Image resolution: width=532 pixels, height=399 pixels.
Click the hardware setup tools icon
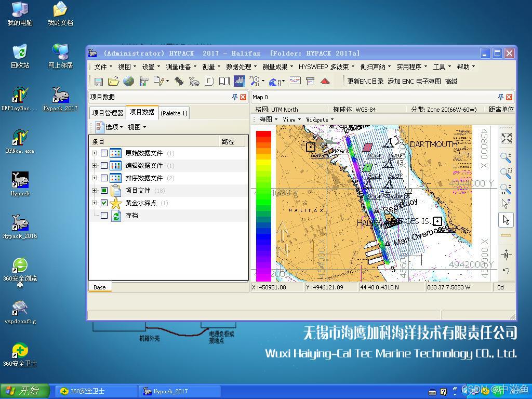tap(144, 81)
